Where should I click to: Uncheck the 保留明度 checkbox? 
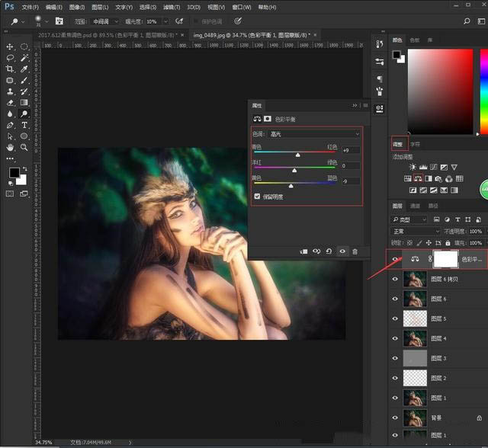tap(257, 196)
